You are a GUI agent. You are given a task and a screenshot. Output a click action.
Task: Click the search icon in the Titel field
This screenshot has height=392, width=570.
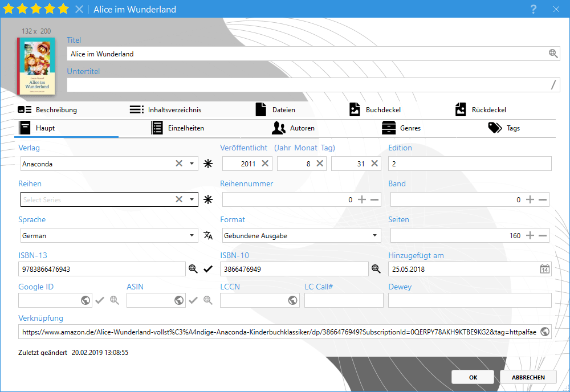point(553,54)
